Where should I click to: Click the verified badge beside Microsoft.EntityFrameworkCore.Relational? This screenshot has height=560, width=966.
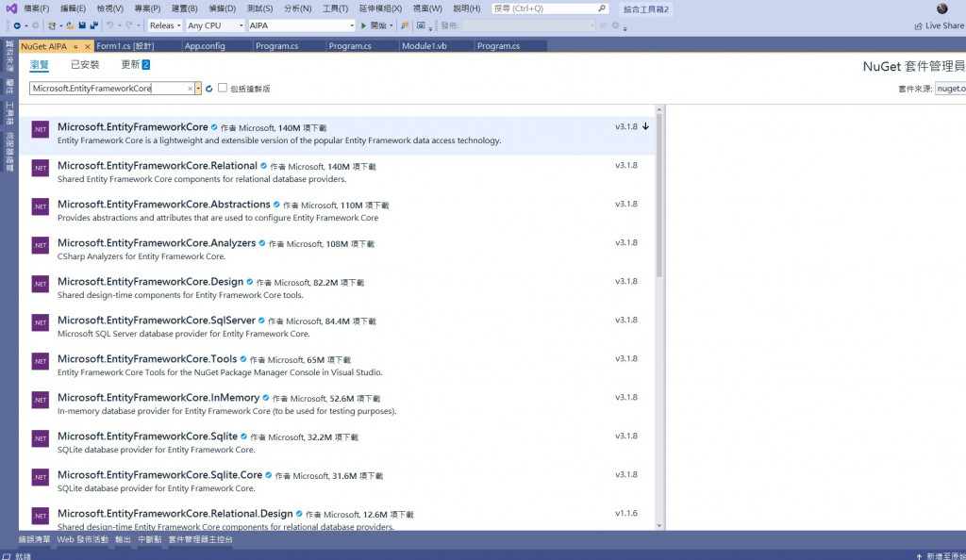click(264, 166)
